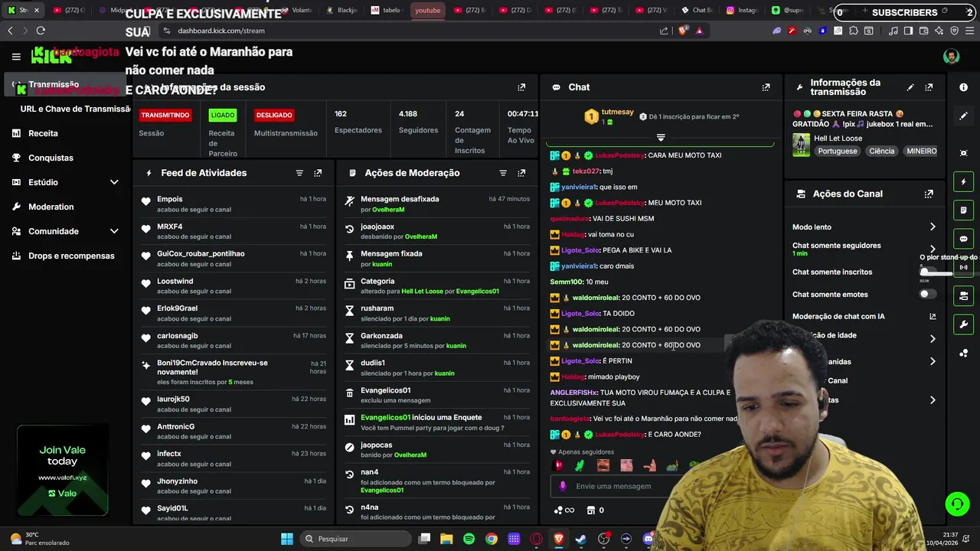Click the Ciência tag
This screenshot has width=980, height=551.
881,151
